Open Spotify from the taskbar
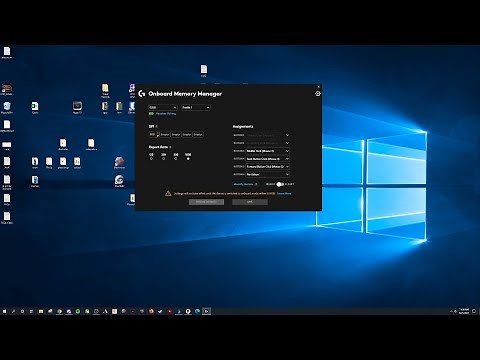The image size is (480, 360). tap(78, 311)
